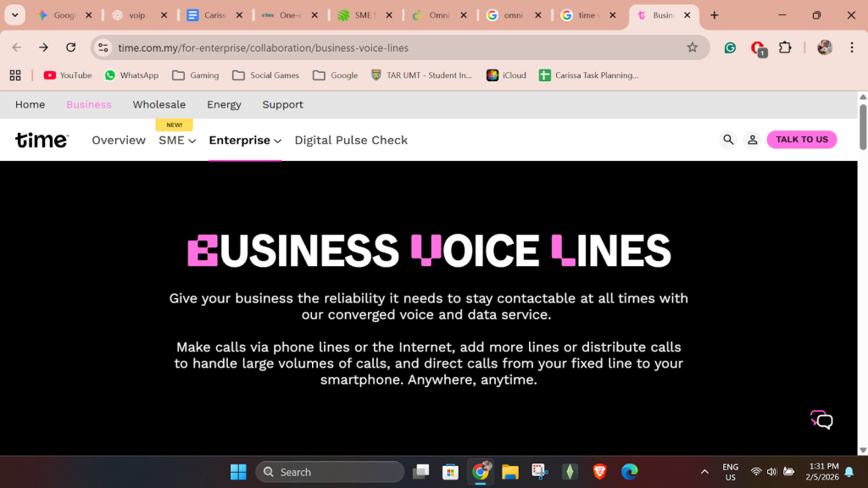The width and height of the screenshot is (868, 488).
Task: Switch to the Cariss docs tab
Action: coord(208,15)
